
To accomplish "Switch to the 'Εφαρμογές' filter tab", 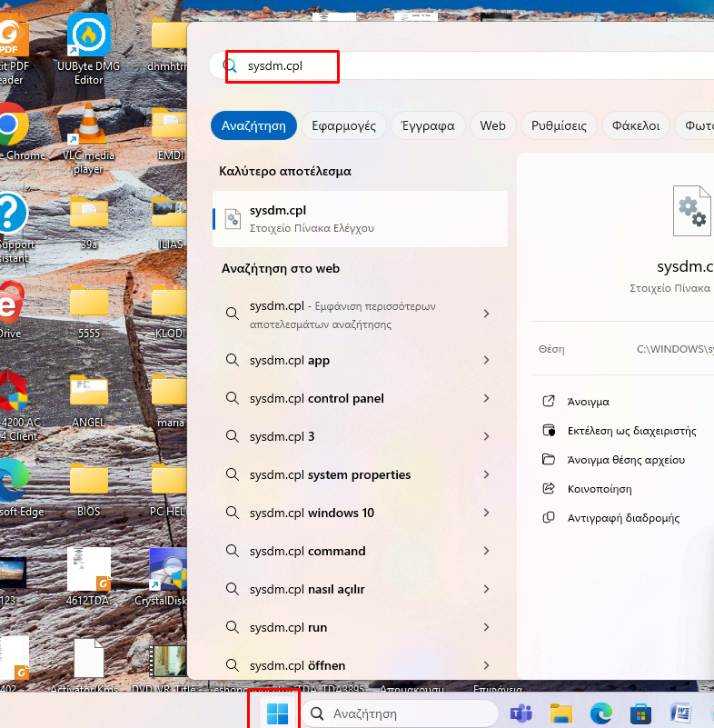I will coord(343,125).
